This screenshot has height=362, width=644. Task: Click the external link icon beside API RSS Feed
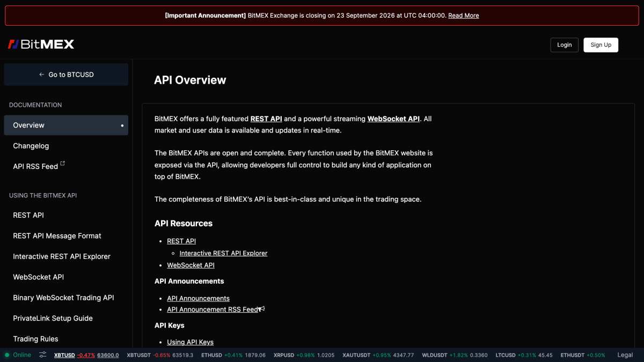63,164
